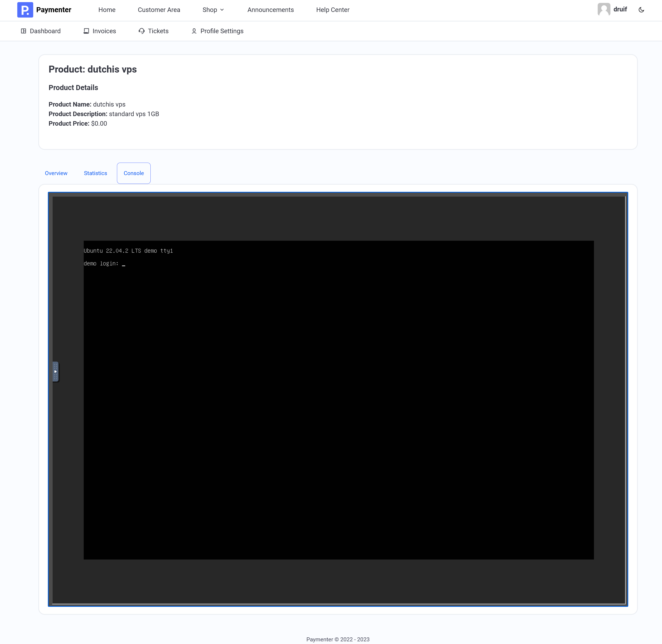The width and height of the screenshot is (662, 644).
Task: Open Customer Area from navbar
Action: (x=159, y=10)
